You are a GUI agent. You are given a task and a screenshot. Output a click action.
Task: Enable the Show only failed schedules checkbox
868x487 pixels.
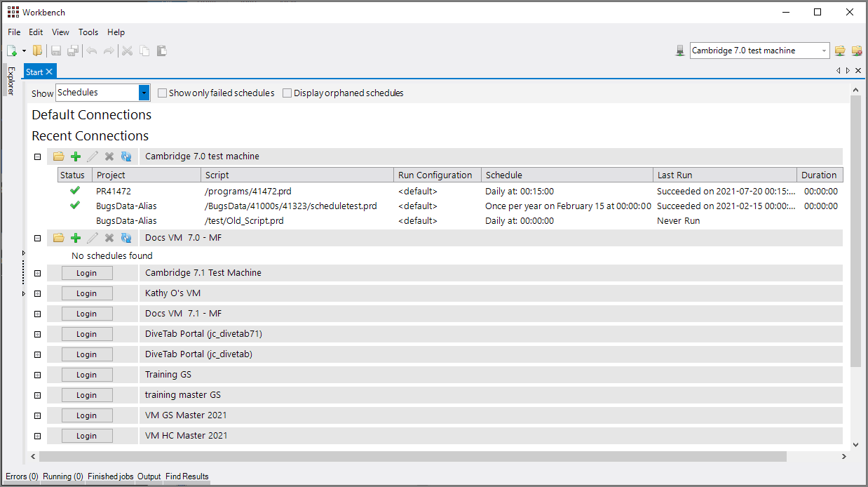pyautogui.click(x=162, y=93)
